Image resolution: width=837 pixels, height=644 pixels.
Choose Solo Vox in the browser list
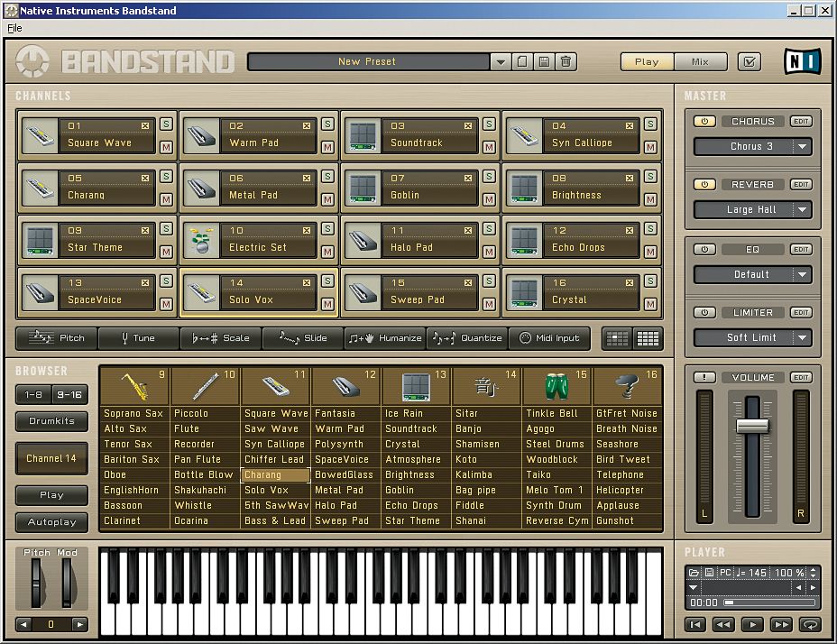point(276,490)
